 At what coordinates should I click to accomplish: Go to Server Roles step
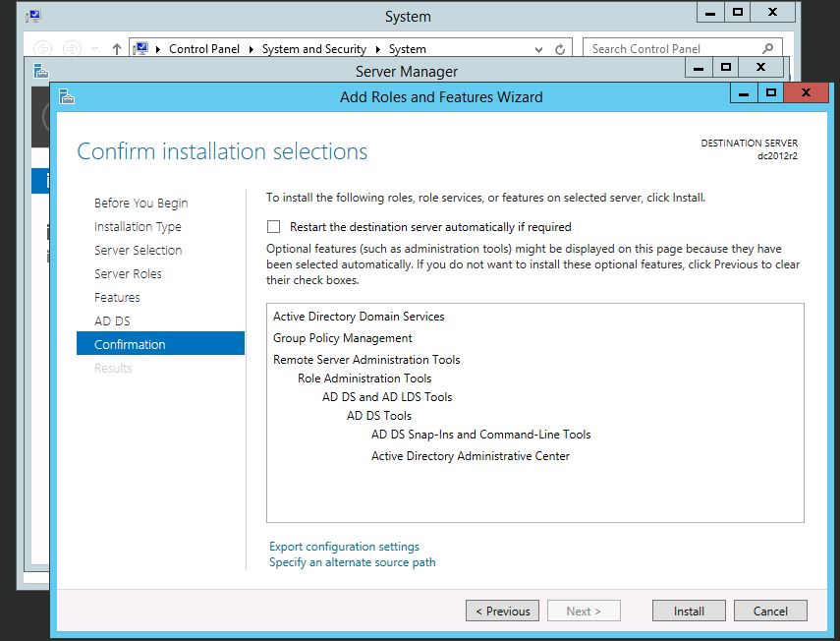pyautogui.click(x=128, y=274)
